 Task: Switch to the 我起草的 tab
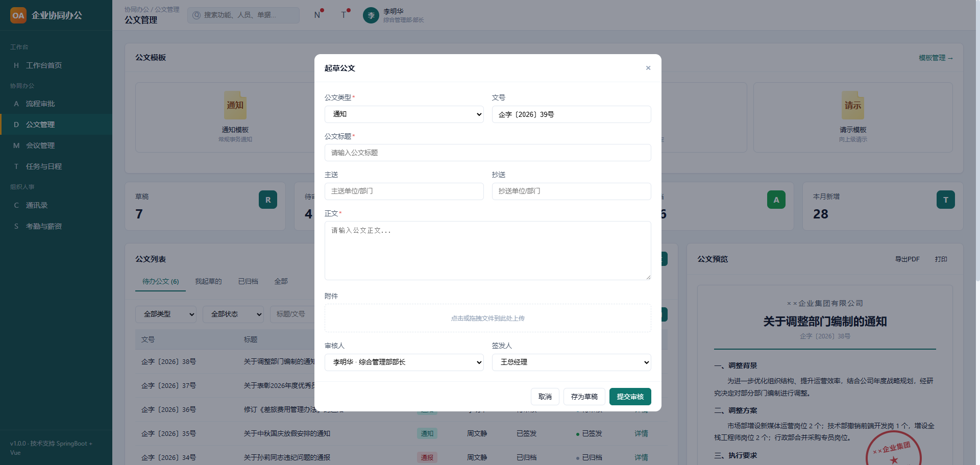[x=208, y=281]
